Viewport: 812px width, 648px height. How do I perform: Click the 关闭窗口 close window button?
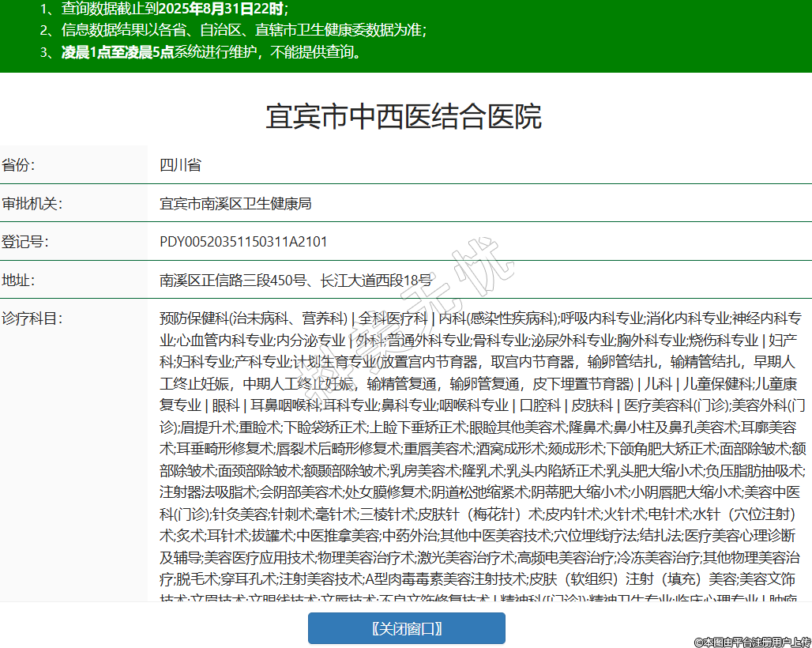(406, 628)
